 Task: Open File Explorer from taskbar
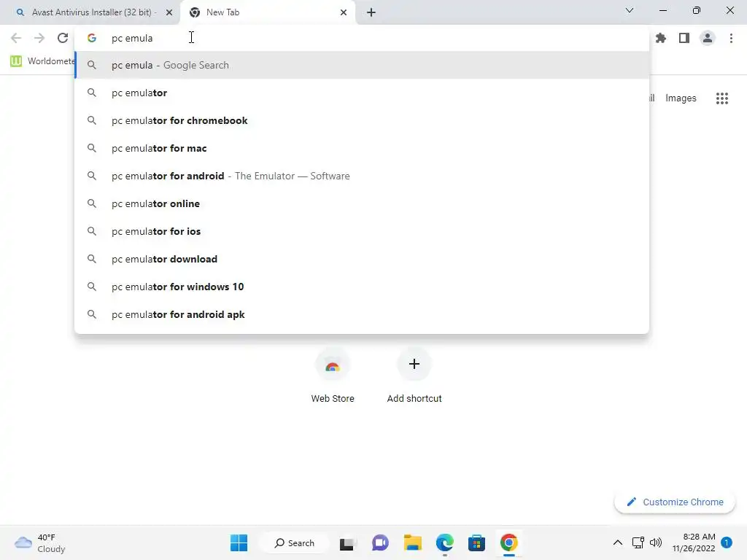tap(413, 542)
